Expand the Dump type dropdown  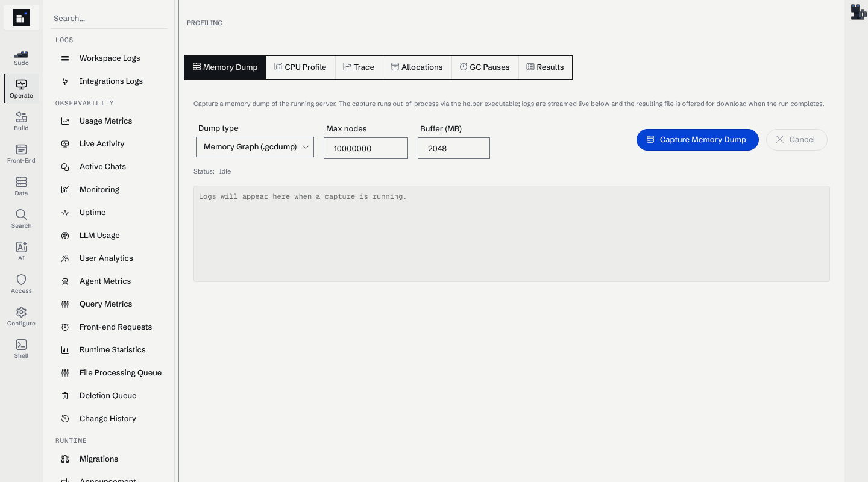pos(255,147)
